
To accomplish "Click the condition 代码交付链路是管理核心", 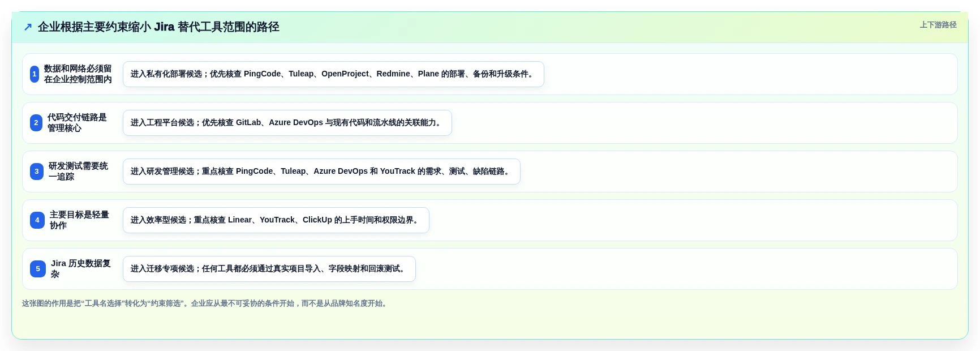I will [x=78, y=123].
